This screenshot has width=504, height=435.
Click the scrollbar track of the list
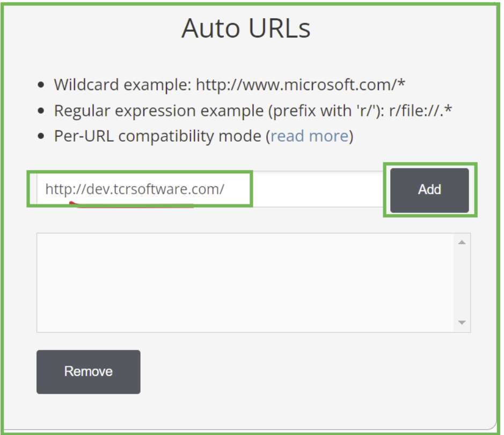462,282
